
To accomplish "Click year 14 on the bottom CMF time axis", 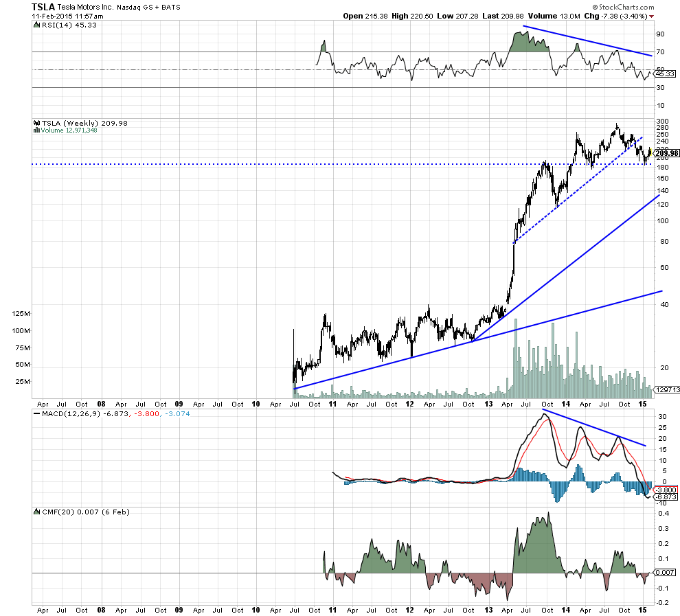I will point(565,610).
